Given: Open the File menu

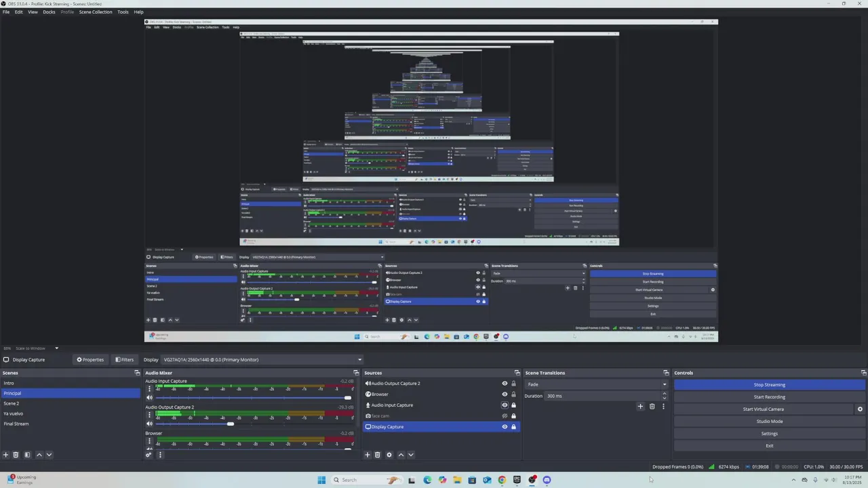Looking at the screenshot, I should [x=6, y=12].
